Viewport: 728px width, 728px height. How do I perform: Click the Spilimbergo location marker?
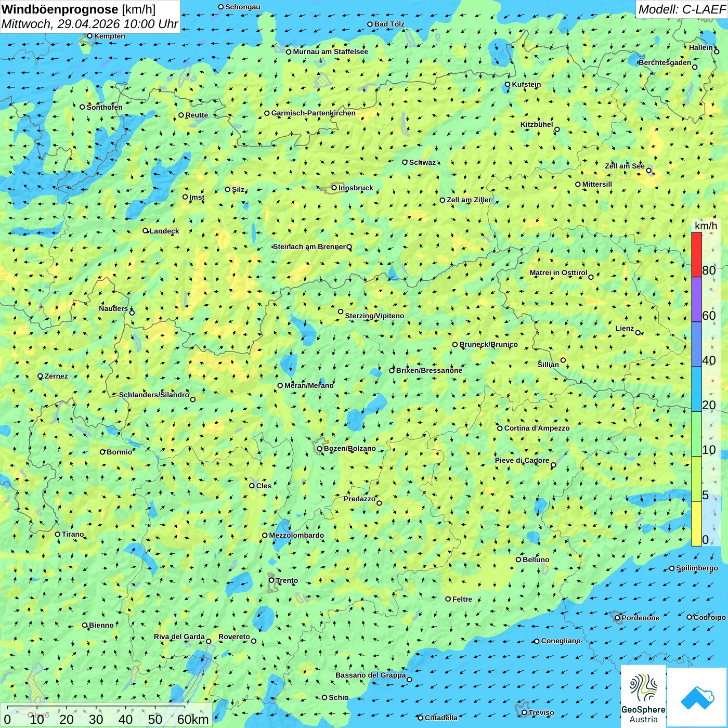click(x=672, y=568)
